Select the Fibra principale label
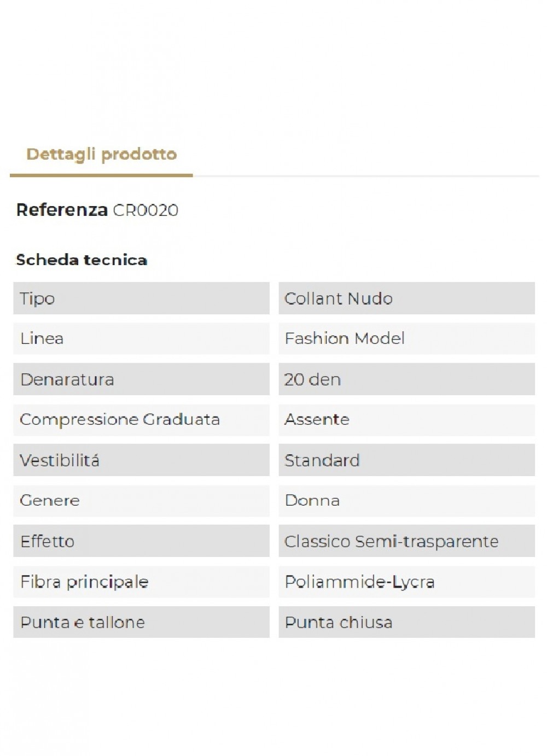 [x=84, y=582]
